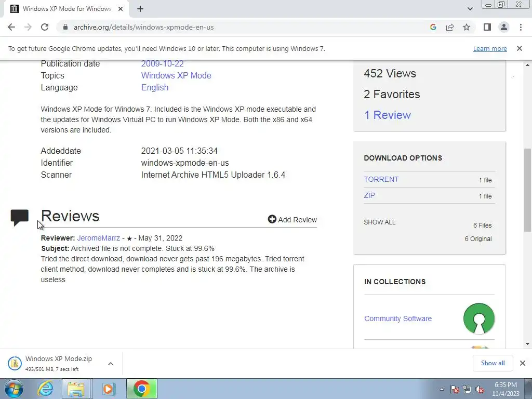This screenshot has width=532, height=399.
Task: Open the Chrome profile avatar
Action: coord(504,27)
